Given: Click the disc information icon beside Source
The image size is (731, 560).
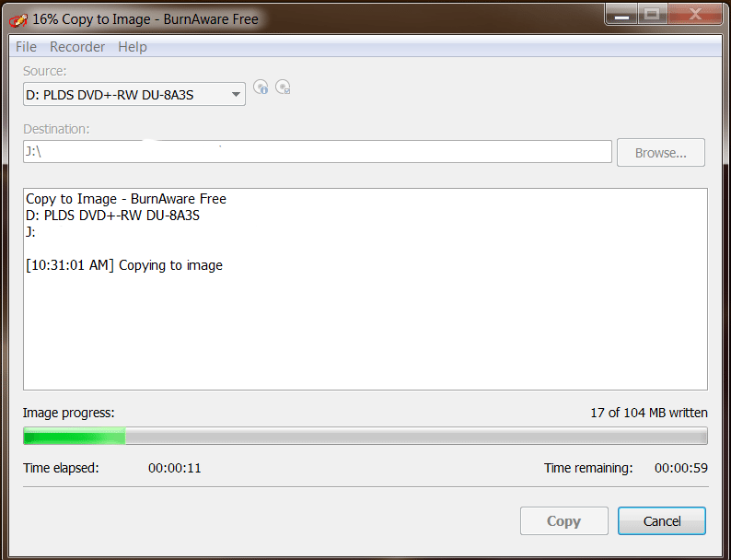Looking at the screenshot, I should click(261, 87).
